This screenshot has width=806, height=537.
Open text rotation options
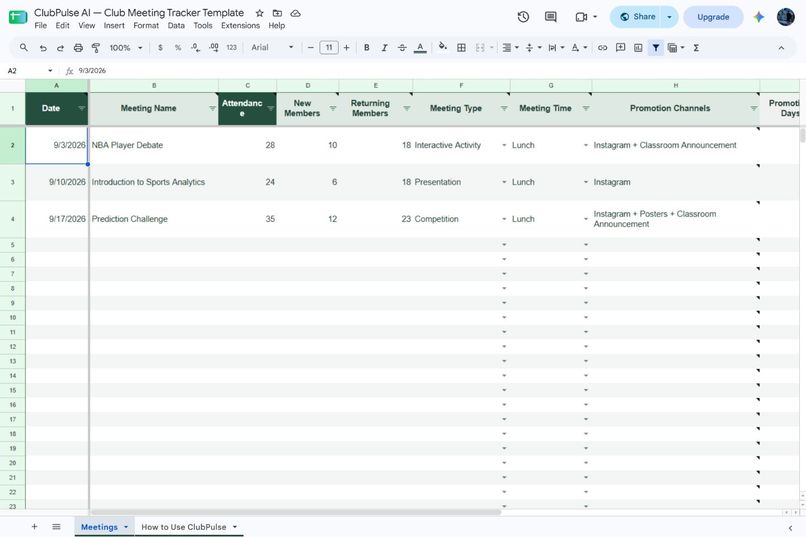(579, 48)
